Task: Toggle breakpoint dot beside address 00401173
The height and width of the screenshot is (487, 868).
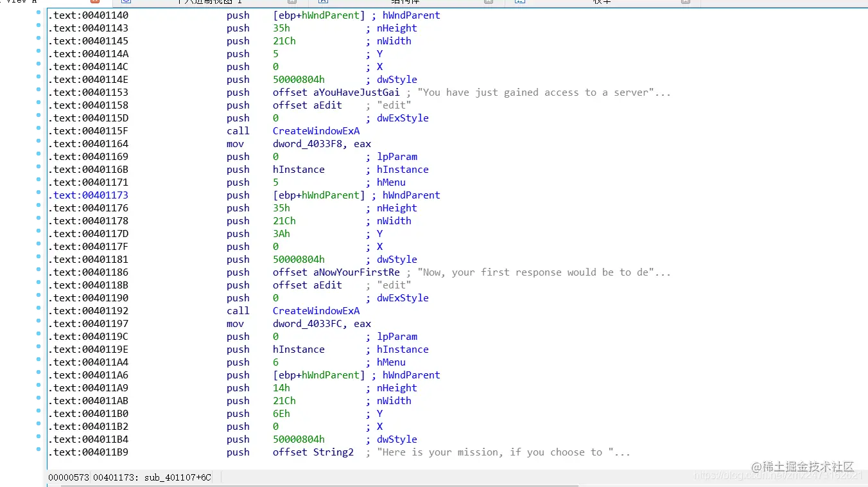Action: pyautogui.click(x=39, y=193)
